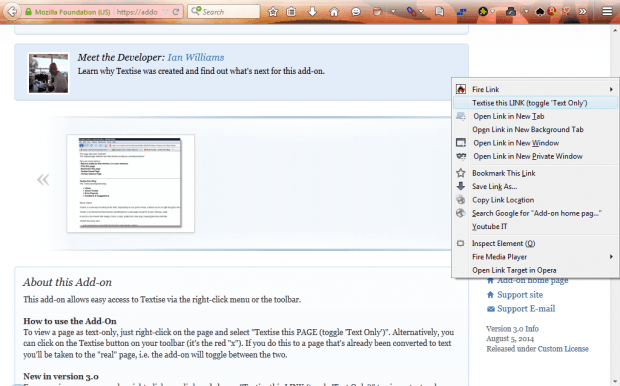Click the blue blocks toolbar icon

(x=461, y=12)
